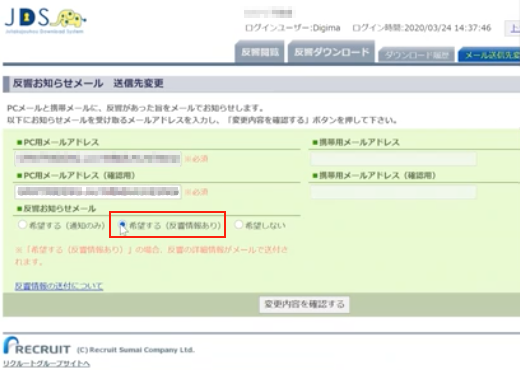Click the 反響お知らせメール 送信先変更 heading
The height and width of the screenshot is (370, 520).
click(x=88, y=83)
